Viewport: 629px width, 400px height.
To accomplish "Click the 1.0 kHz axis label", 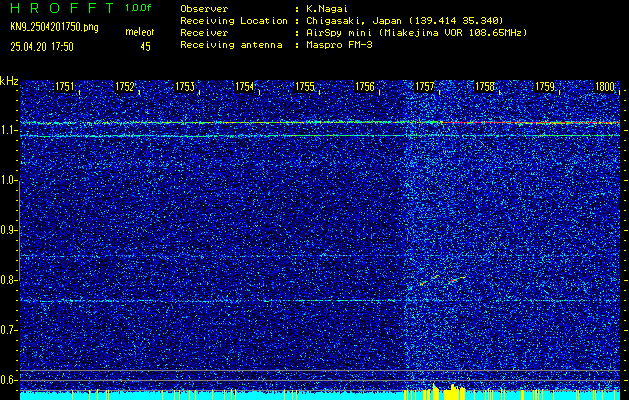I will click(x=8, y=181).
